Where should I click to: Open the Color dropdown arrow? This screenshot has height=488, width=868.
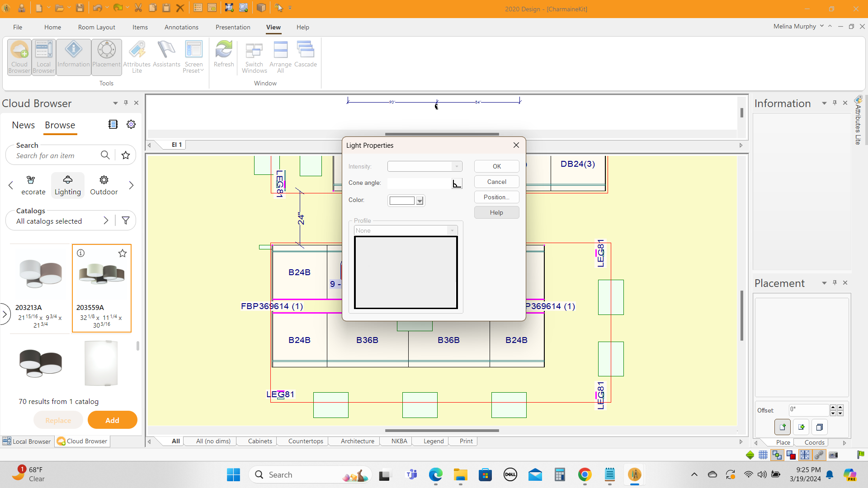[420, 201]
